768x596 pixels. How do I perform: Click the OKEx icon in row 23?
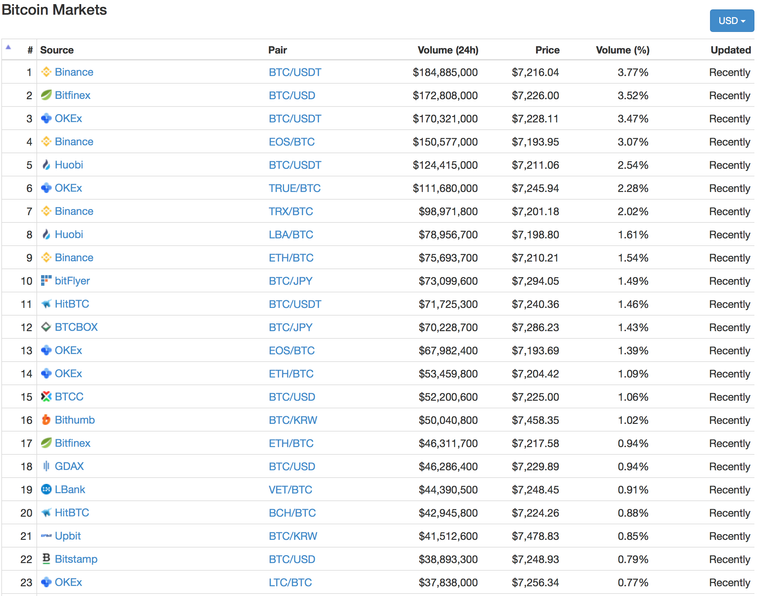46,582
